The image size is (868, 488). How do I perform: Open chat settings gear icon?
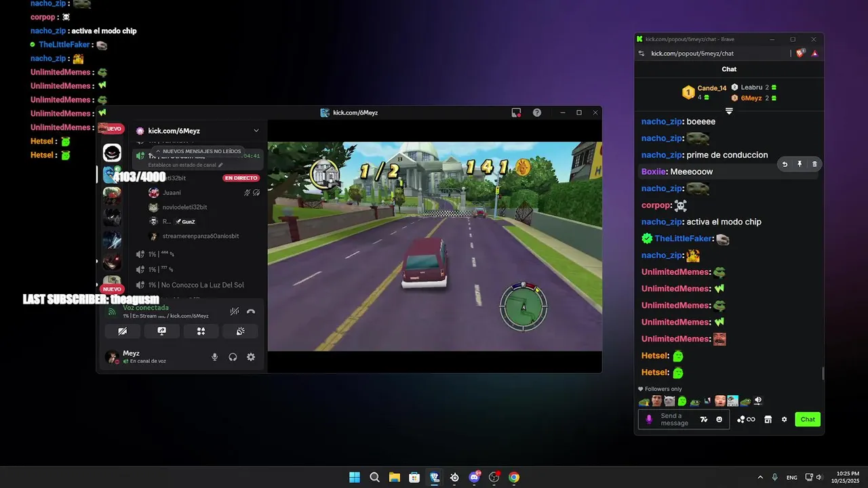[784, 420]
